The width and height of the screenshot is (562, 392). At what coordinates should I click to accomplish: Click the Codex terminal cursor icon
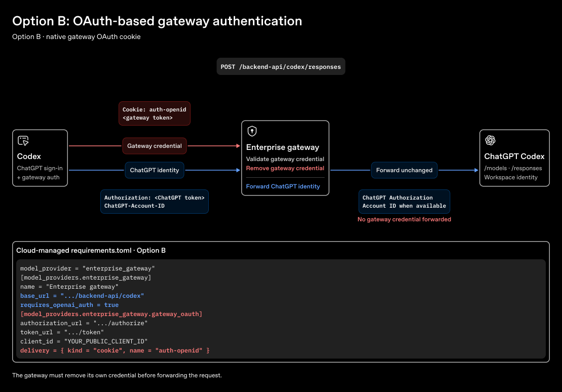tap(23, 140)
